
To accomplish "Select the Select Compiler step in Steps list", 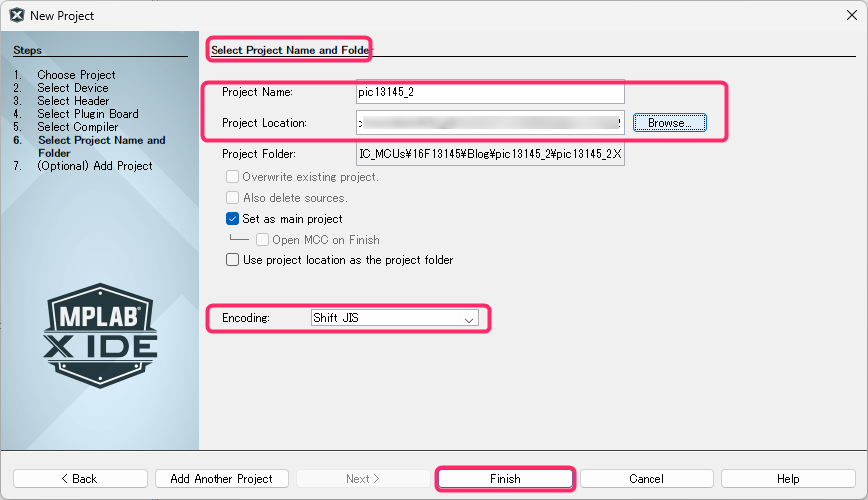I will tap(77, 127).
